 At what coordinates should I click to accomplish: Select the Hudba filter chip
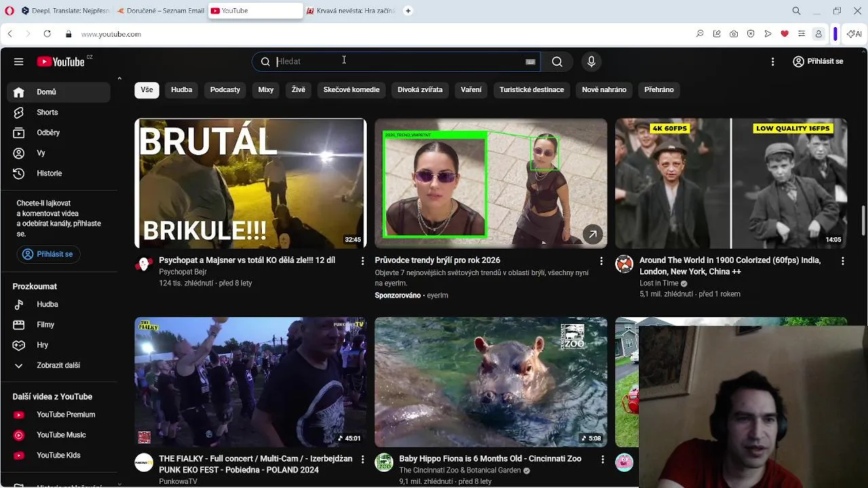click(x=182, y=89)
